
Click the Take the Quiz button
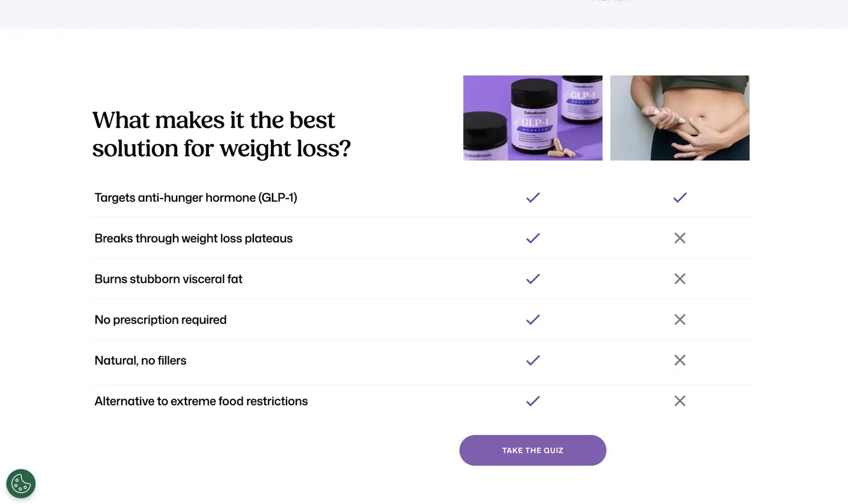(533, 451)
